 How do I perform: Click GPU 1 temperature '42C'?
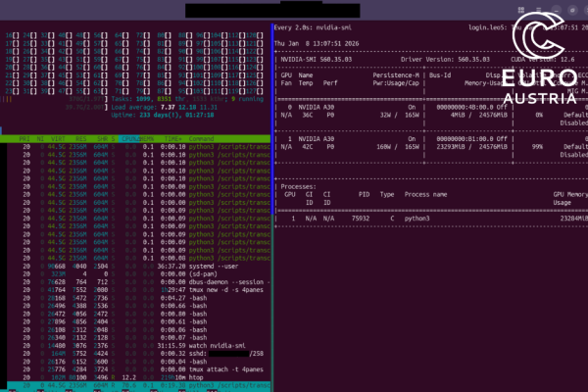click(308, 147)
